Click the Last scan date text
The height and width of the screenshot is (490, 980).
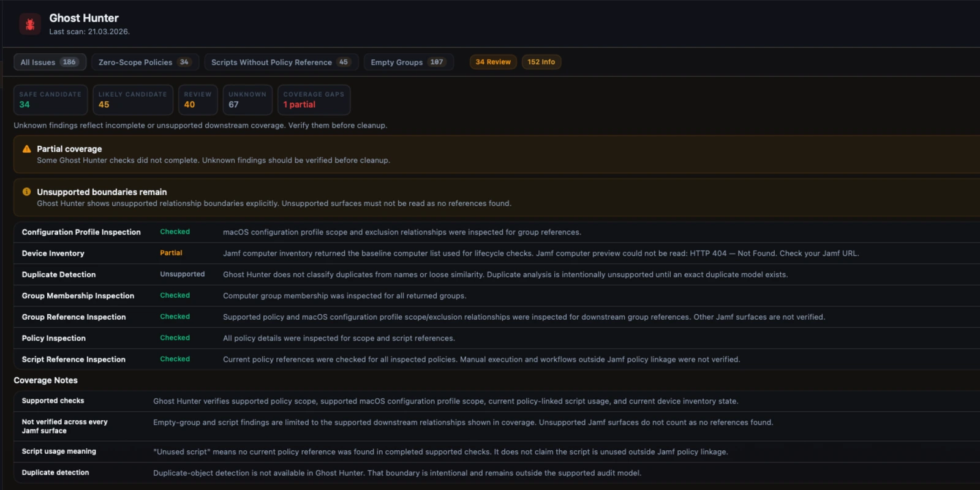coord(89,32)
